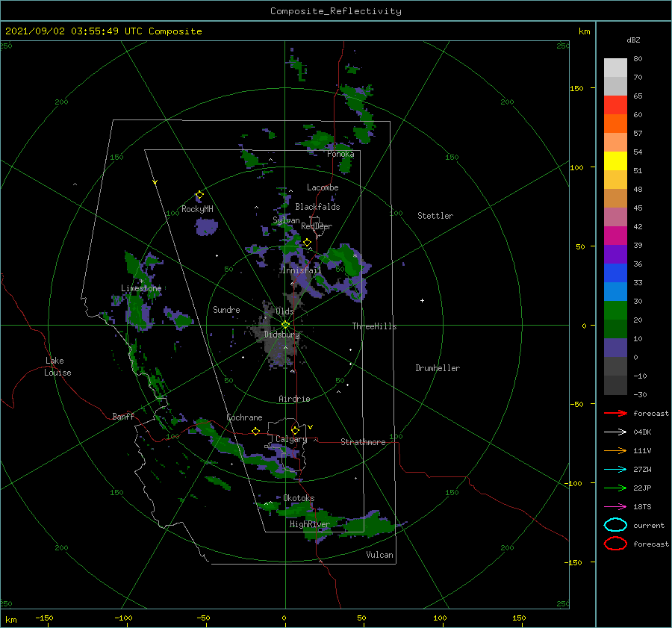Click the Sylvan town label

[286, 220]
